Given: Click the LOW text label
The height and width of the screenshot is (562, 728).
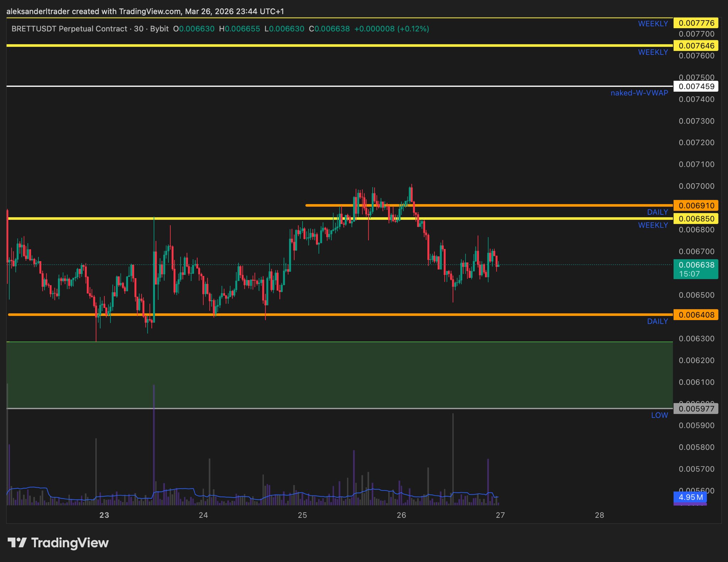Looking at the screenshot, I should click(x=659, y=415).
